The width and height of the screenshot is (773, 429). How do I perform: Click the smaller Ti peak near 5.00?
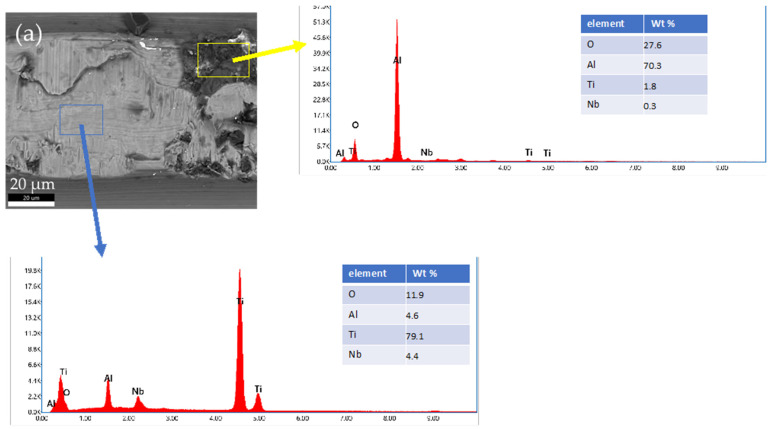click(x=258, y=402)
